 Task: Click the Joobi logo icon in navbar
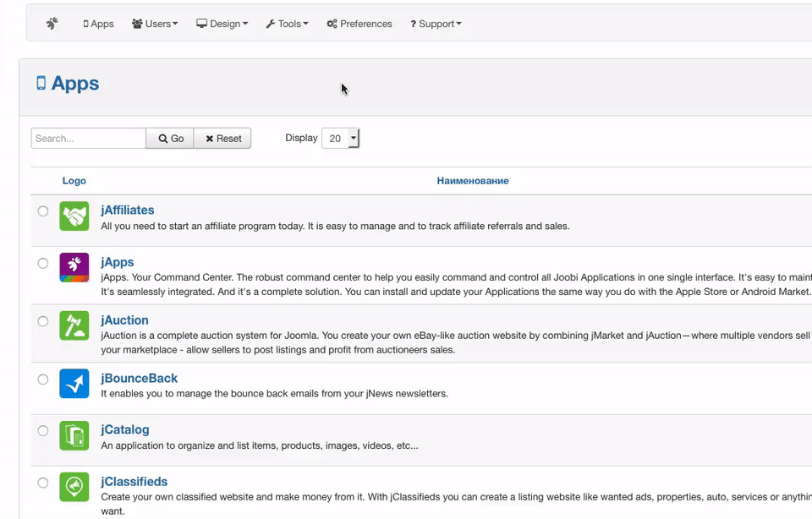[x=52, y=24]
